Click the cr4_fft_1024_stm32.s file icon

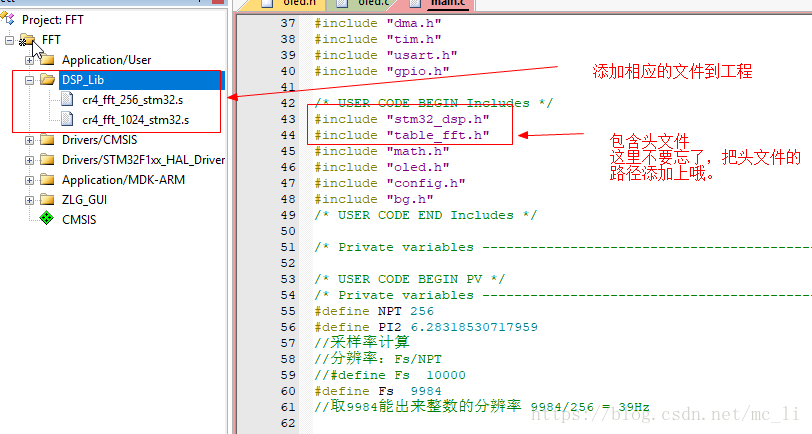67,119
